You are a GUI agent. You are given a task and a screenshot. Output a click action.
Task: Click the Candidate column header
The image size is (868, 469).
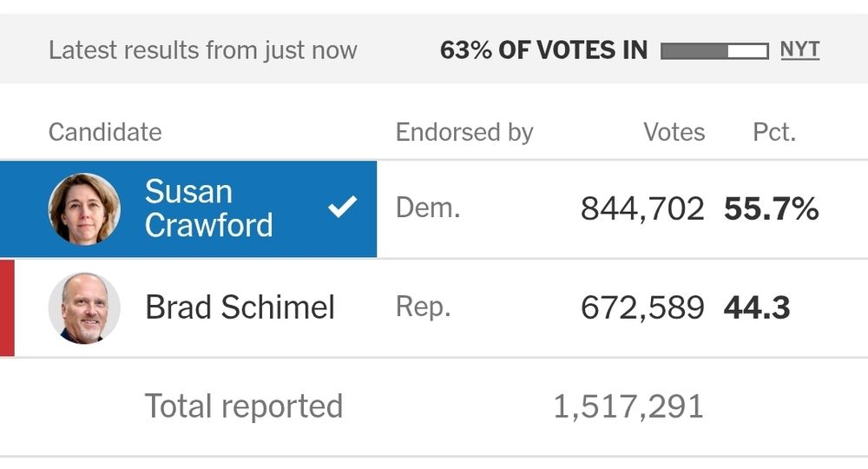[x=105, y=132]
